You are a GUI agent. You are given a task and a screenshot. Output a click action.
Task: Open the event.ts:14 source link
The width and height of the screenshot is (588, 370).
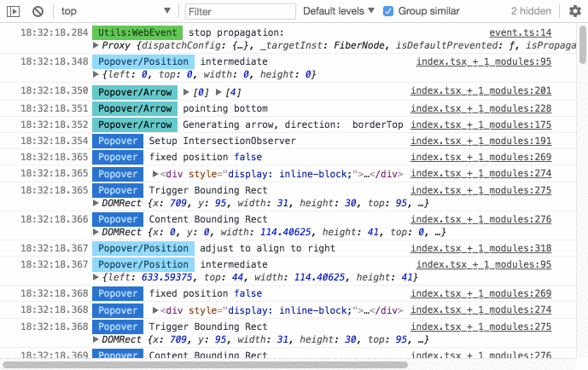click(520, 32)
